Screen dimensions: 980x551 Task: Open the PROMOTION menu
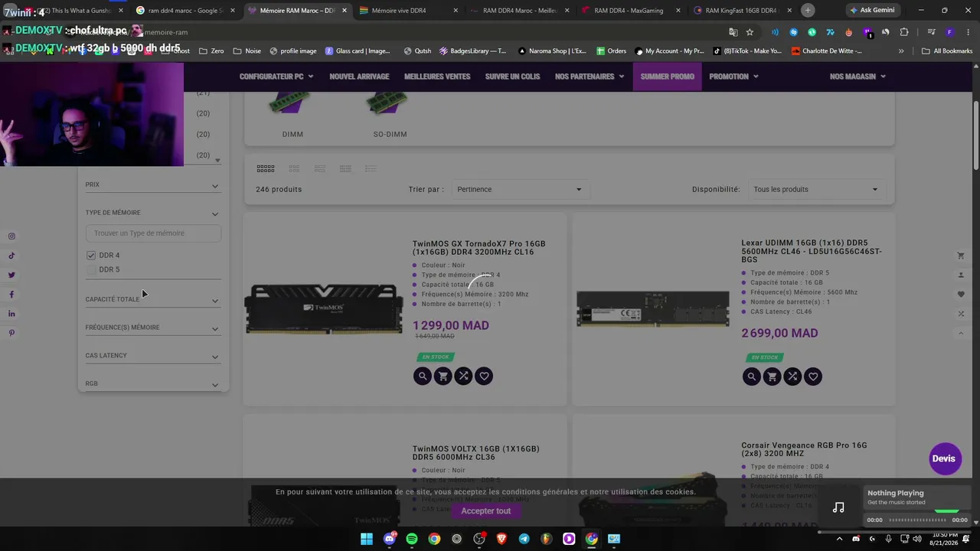pos(733,77)
